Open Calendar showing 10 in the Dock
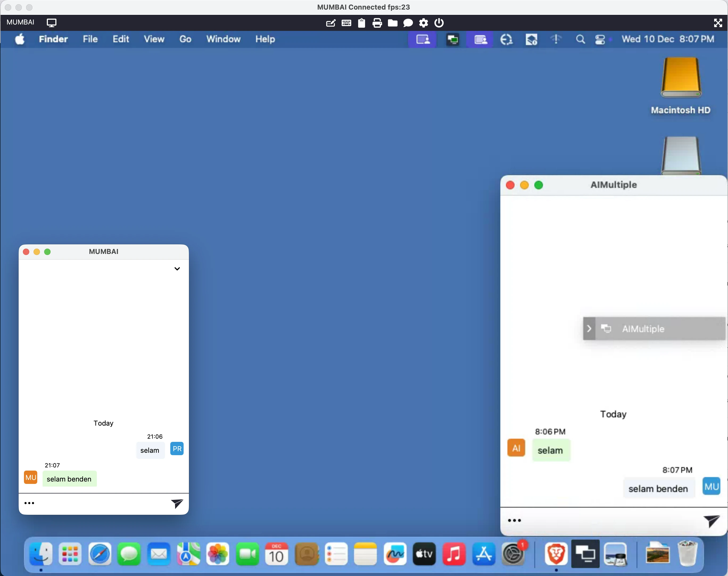 coord(277,554)
